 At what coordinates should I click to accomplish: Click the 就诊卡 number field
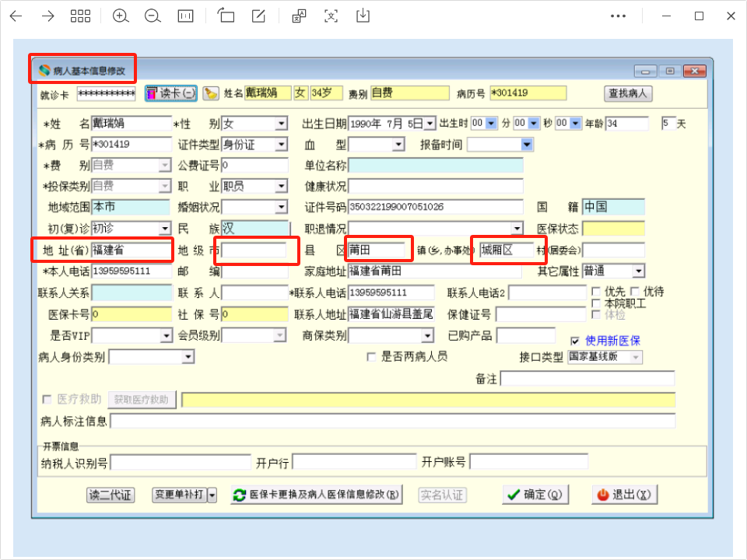click(x=107, y=94)
